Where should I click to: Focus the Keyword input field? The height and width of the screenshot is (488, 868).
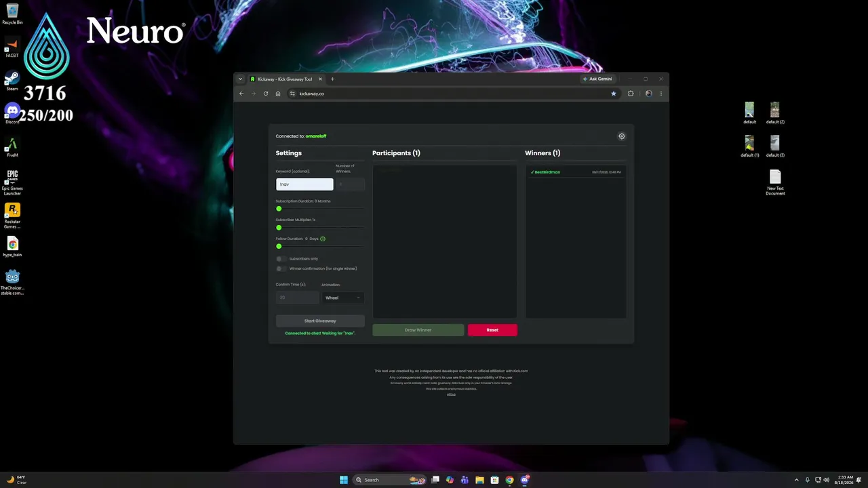click(x=304, y=184)
